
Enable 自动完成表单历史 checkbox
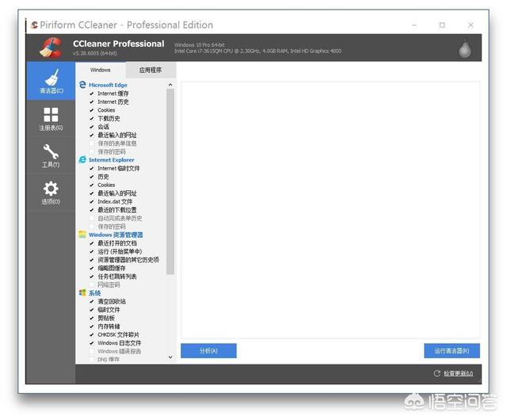[x=92, y=219]
